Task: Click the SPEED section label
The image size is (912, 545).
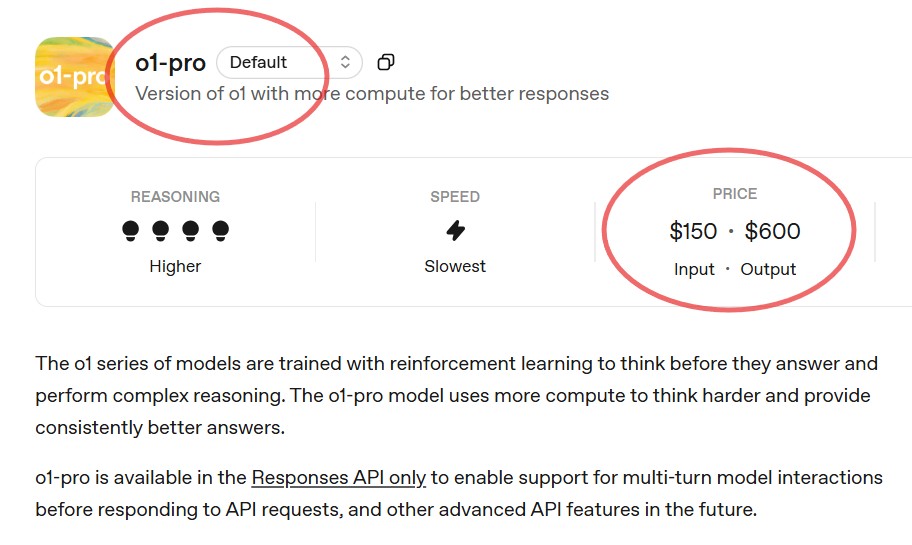Action: tap(455, 197)
